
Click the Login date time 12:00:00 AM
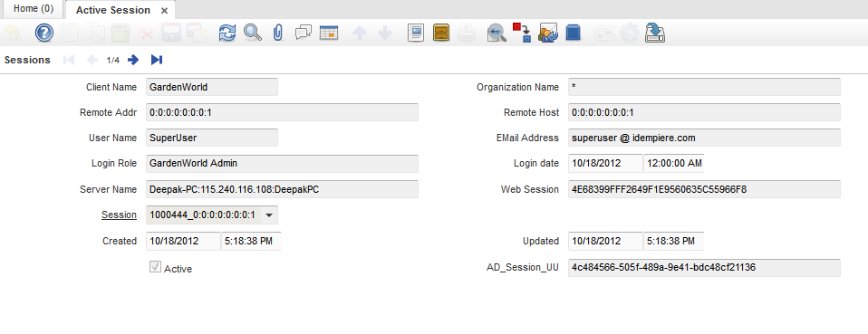pos(674,164)
